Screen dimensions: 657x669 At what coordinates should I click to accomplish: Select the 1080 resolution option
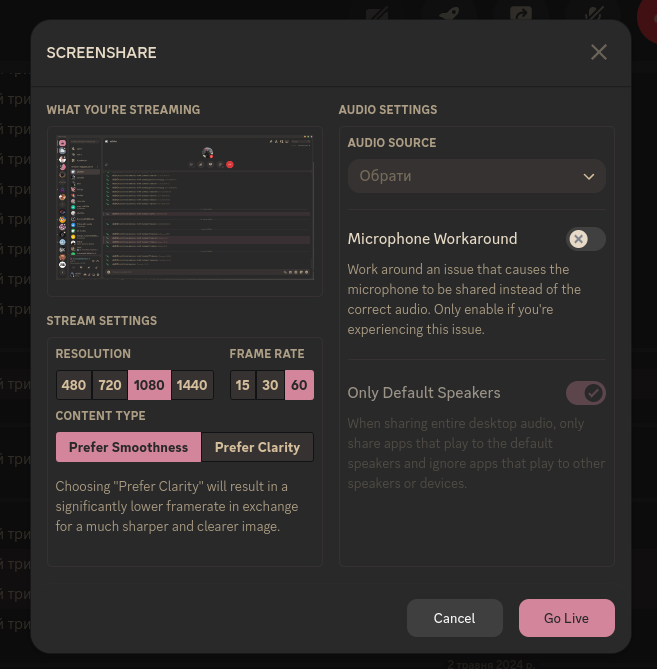click(x=149, y=385)
